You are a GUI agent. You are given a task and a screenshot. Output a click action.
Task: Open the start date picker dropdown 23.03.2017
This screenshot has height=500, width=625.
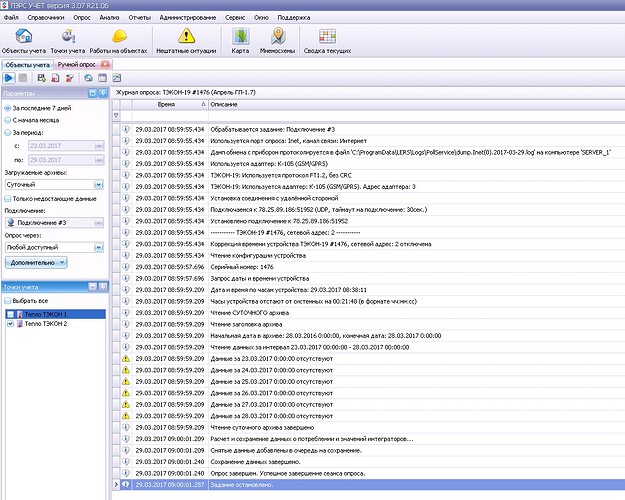pos(99,146)
